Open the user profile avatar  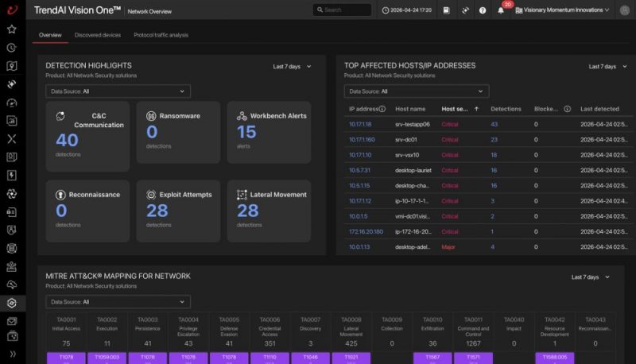click(x=625, y=10)
